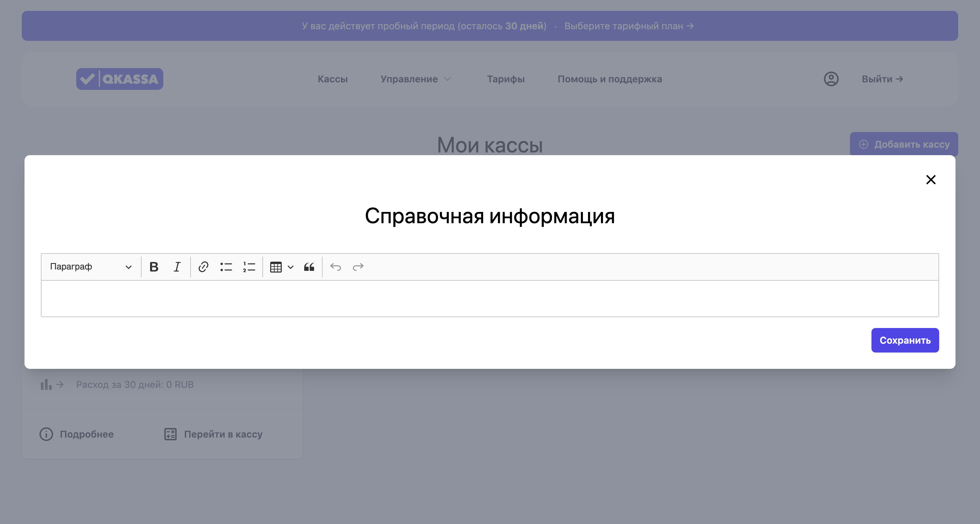Close the Справочная информация dialog
Screen dimensions: 980x524
point(931,180)
